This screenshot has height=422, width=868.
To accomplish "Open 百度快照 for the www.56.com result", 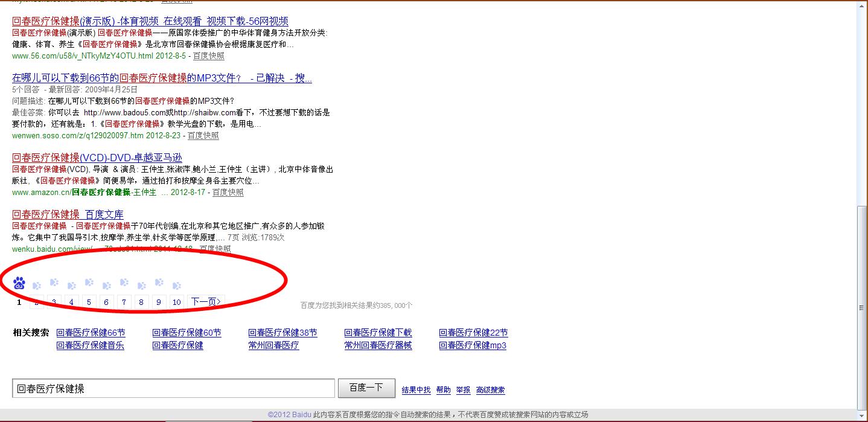I will pyautogui.click(x=208, y=56).
